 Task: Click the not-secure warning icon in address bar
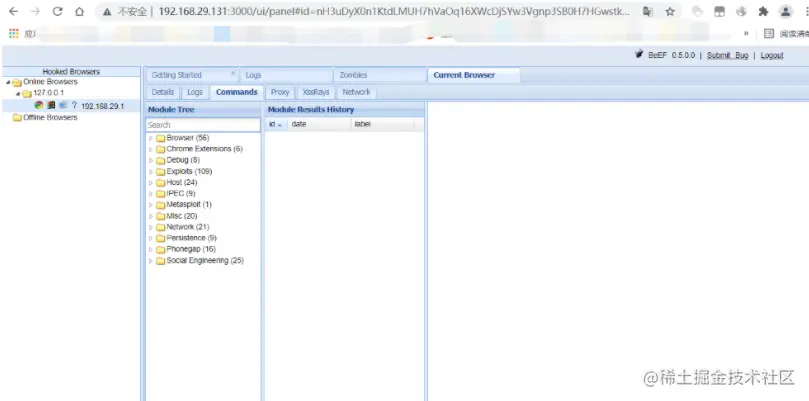(107, 11)
